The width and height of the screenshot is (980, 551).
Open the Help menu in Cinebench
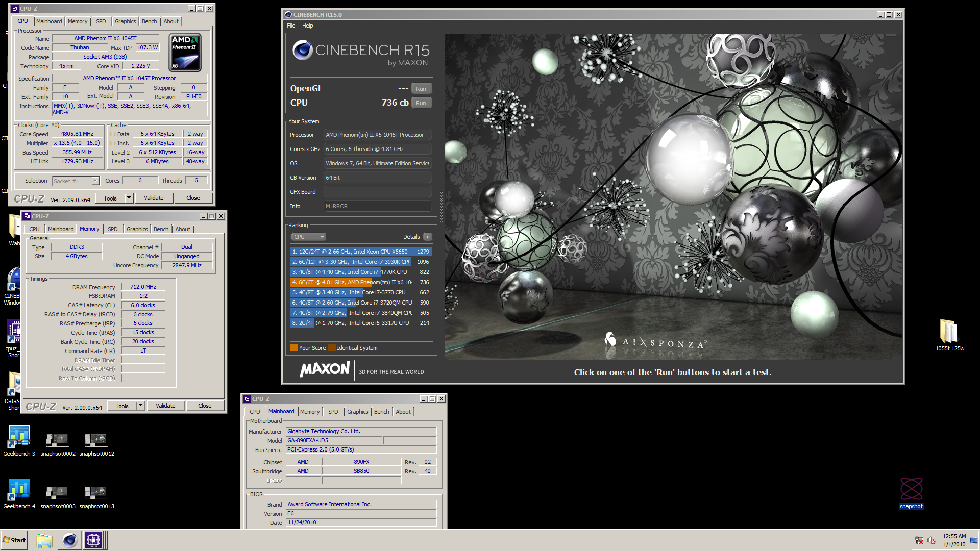(x=308, y=26)
